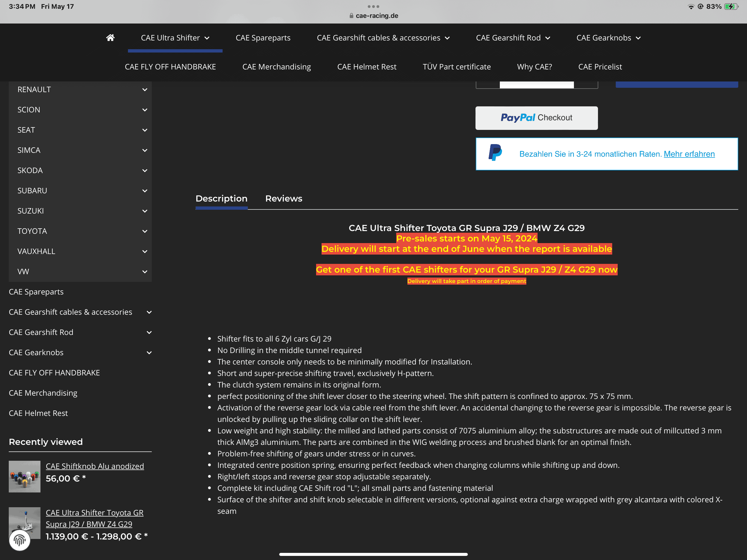Expand sidebar CAE Gearshift Rod chevron
The width and height of the screenshot is (747, 560).
click(x=149, y=332)
